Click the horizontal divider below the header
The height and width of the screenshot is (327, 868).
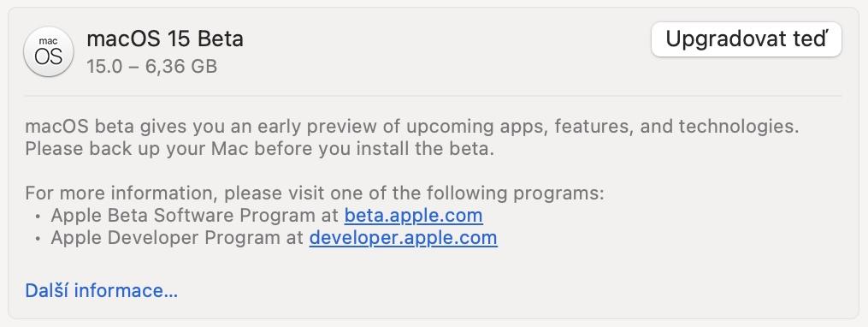click(x=433, y=96)
